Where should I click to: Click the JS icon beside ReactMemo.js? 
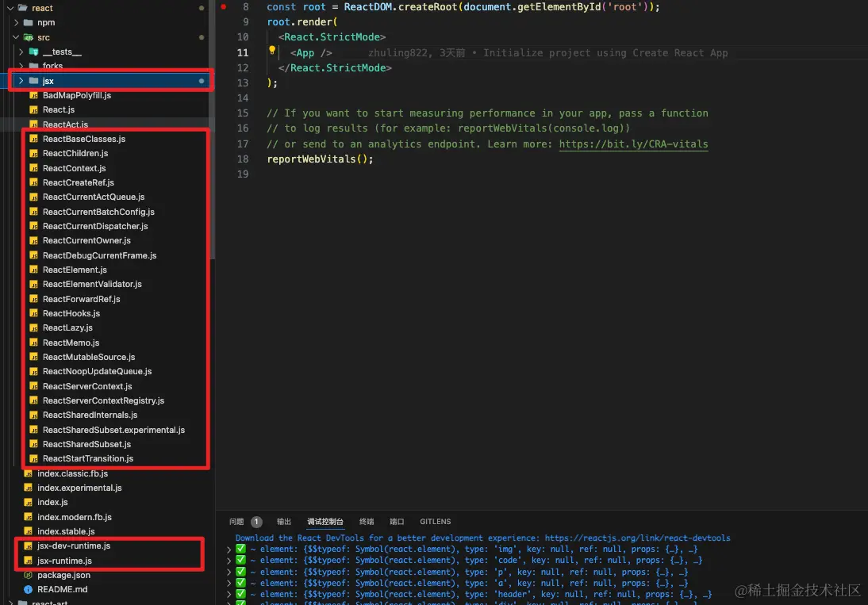coord(34,343)
